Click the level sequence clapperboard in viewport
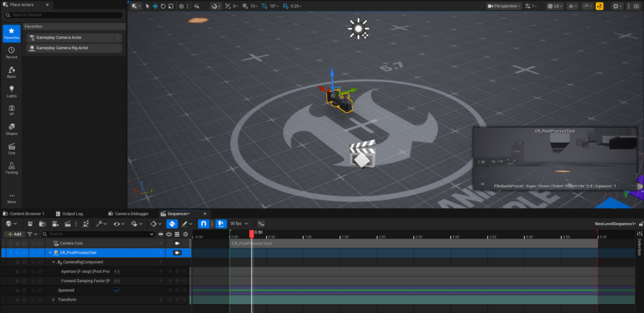 [362, 155]
